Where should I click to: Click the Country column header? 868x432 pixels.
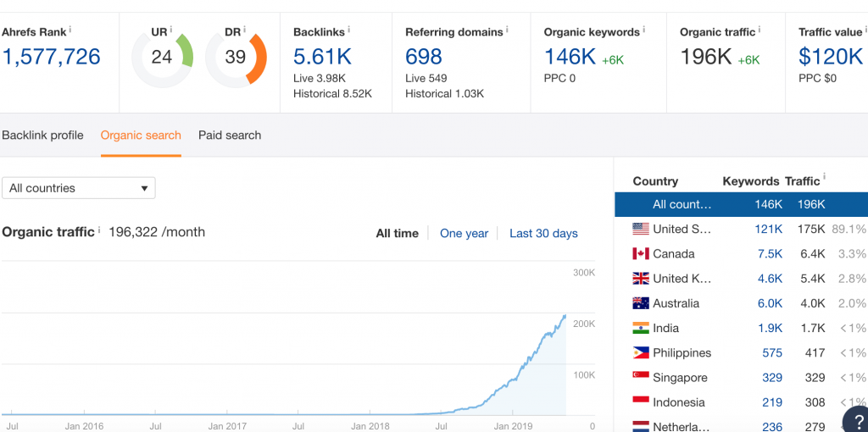tap(655, 181)
